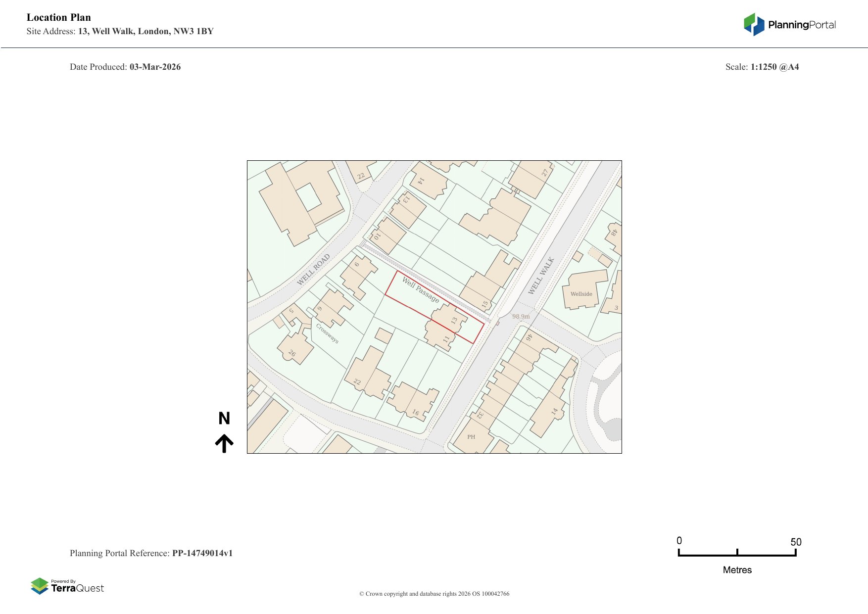Click the site address text

145,31
